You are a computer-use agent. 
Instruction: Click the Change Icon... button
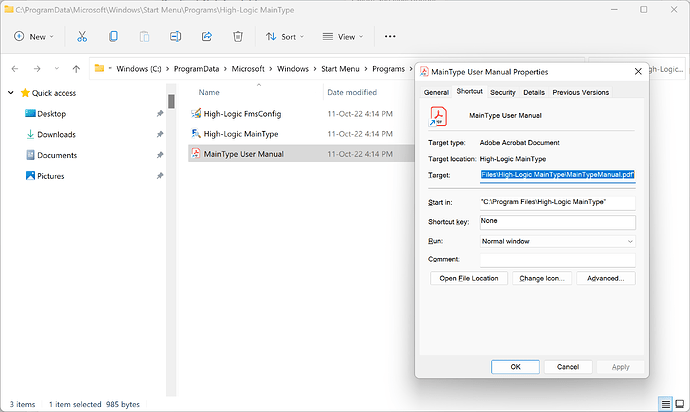click(543, 278)
